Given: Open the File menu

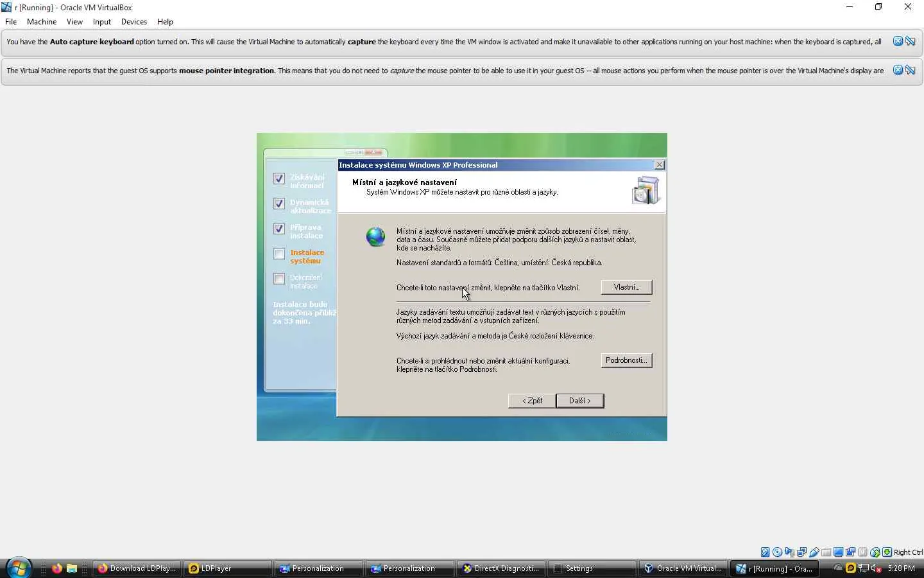Looking at the screenshot, I should 11,22.
